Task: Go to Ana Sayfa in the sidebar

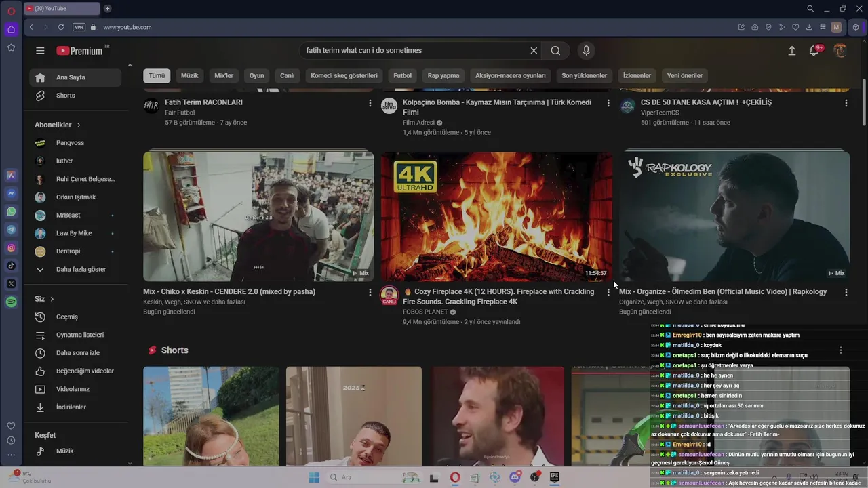Action: pos(75,77)
